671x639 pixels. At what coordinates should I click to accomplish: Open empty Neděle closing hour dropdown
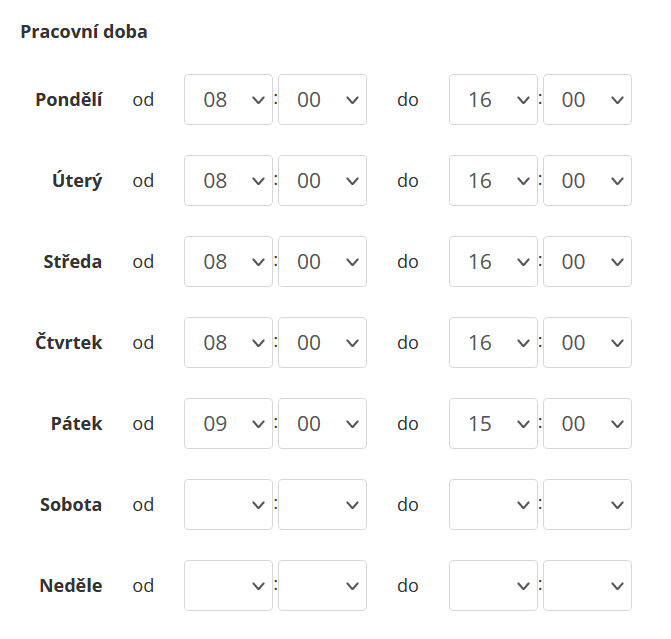[x=493, y=586]
